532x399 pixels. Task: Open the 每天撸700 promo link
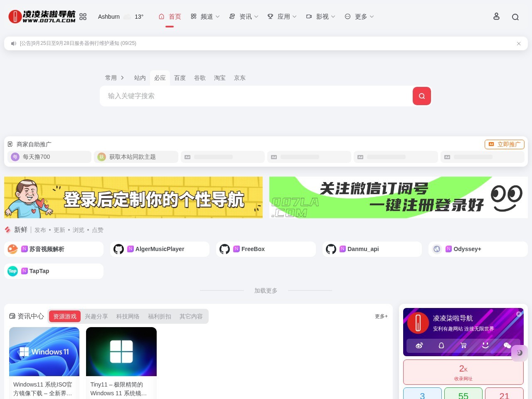49,157
